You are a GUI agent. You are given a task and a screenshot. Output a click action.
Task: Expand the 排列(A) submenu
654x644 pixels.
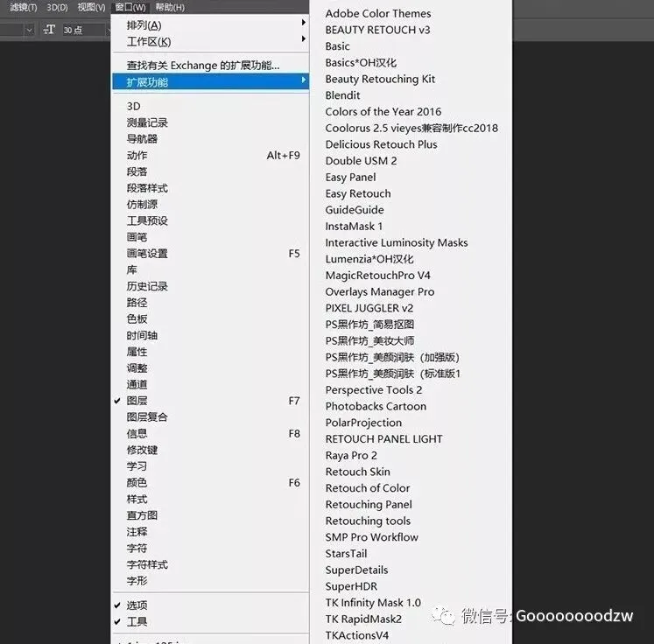[211, 25]
